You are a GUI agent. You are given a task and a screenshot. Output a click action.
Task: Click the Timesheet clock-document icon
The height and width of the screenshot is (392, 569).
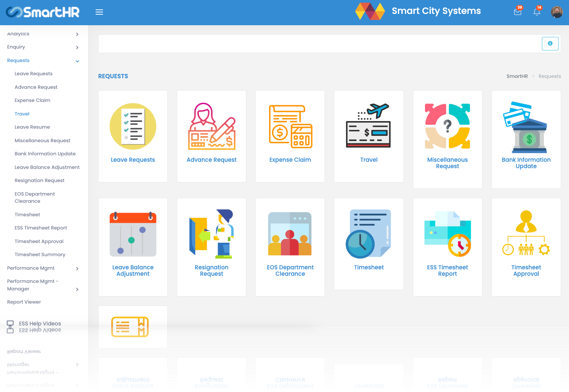[x=369, y=233]
